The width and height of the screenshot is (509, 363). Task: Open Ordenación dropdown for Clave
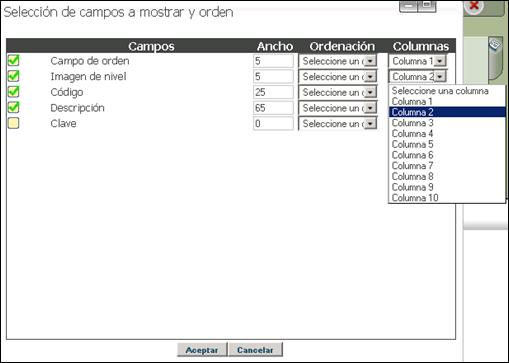(x=338, y=124)
